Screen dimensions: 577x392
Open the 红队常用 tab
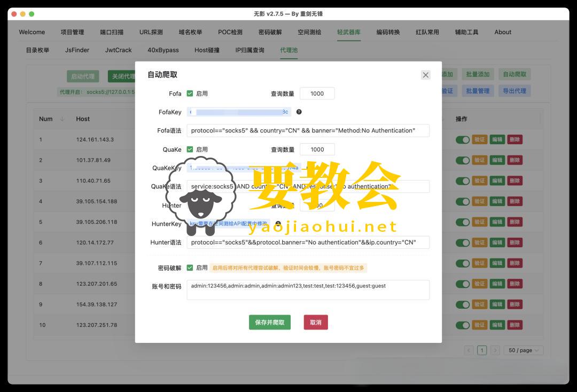pyautogui.click(x=427, y=32)
